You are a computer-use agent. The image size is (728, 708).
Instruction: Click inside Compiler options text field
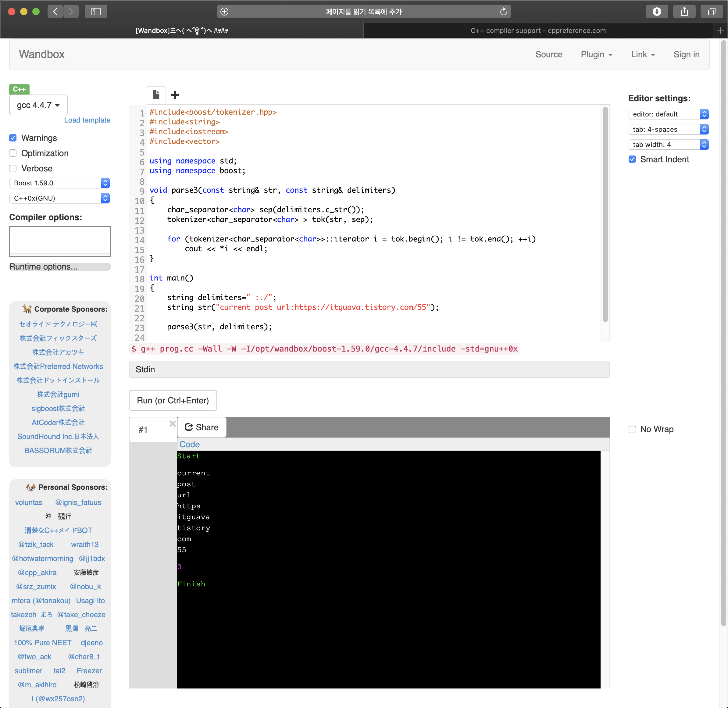pos(59,240)
